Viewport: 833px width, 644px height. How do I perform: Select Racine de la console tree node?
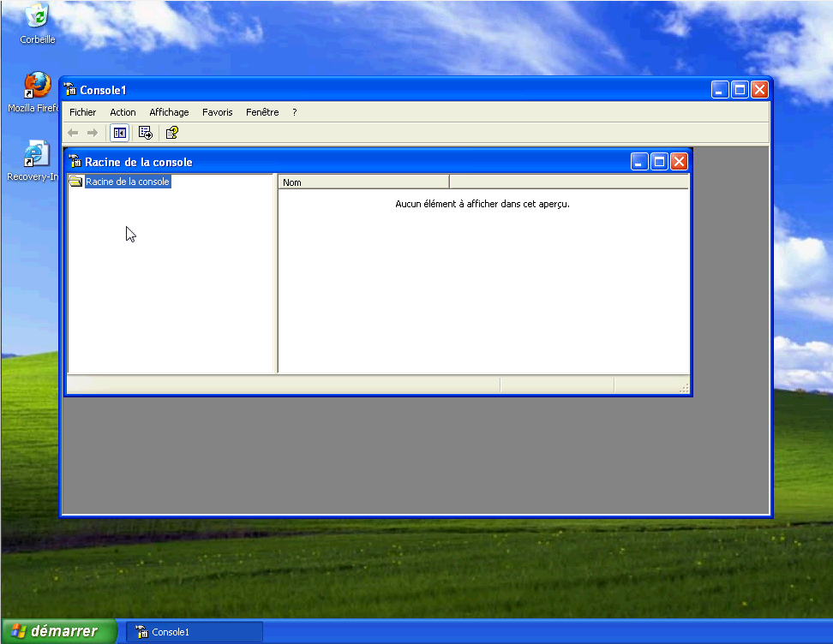coord(128,182)
